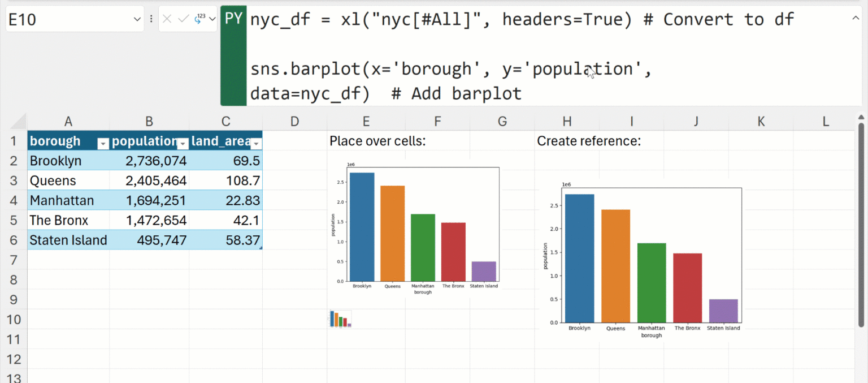Screen dimensions: 868x383
Task: Select the 'Create reference:' chart image
Action: pos(641,261)
